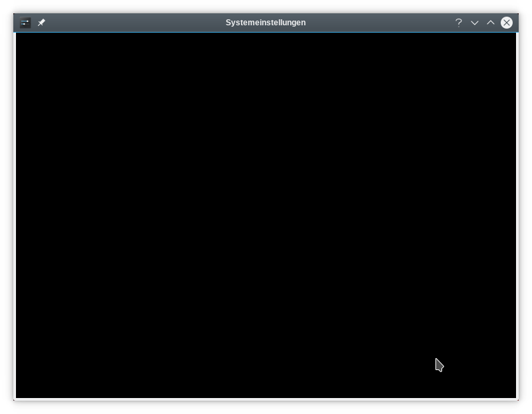This screenshot has height=414, width=532.
Task: Click the bottom-right window corner
Action: click(517, 399)
